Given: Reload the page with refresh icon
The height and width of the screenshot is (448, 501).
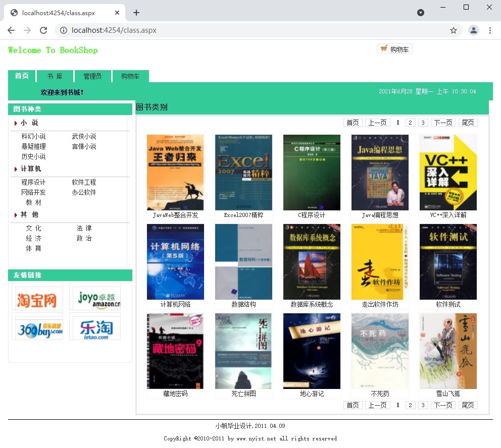Looking at the screenshot, I should tap(43, 30).
